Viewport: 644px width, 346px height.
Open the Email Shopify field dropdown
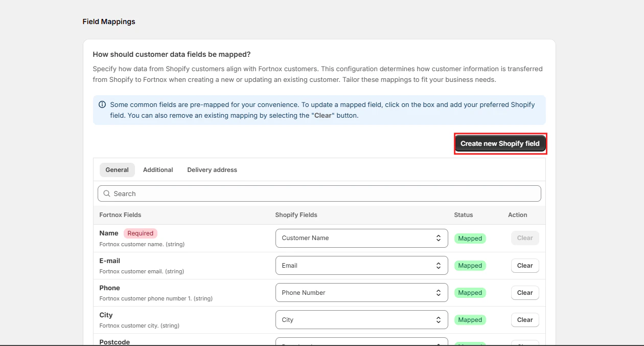[x=362, y=266]
